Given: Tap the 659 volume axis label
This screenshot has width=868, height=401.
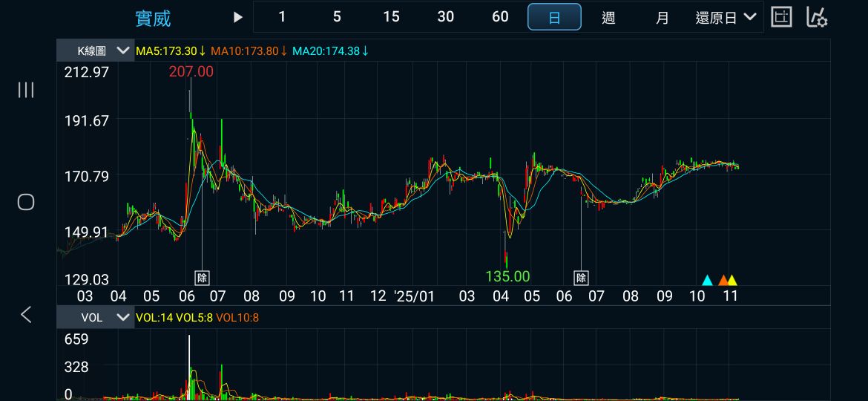Looking at the screenshot, I should tap(77, 339).
